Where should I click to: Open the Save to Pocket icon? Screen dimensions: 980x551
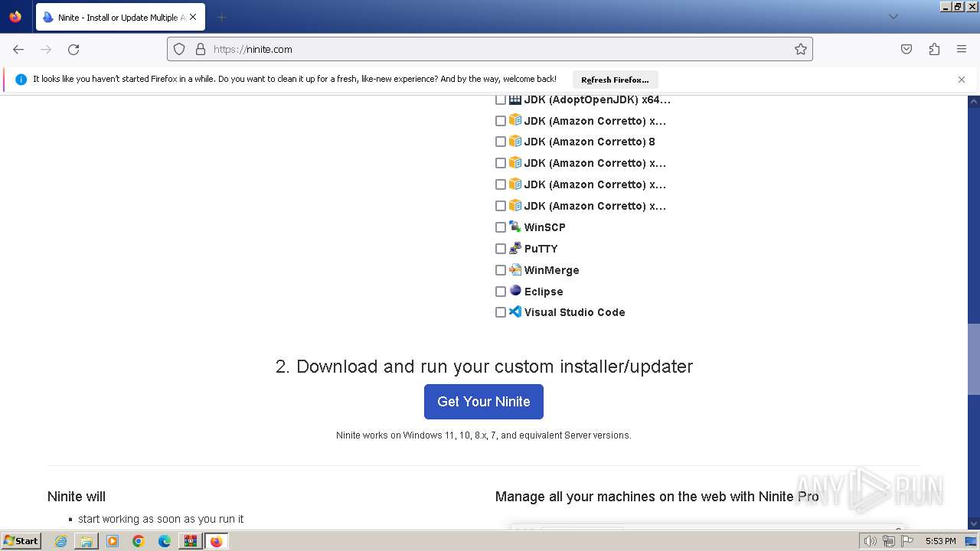[906, 49]
